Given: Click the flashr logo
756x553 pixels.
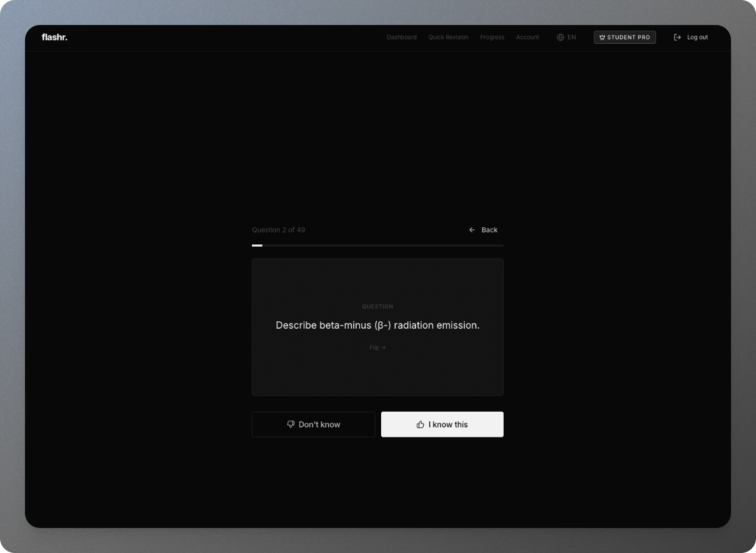Looking at the screenshot, I should pyautogui.click(x=55, y=37).
